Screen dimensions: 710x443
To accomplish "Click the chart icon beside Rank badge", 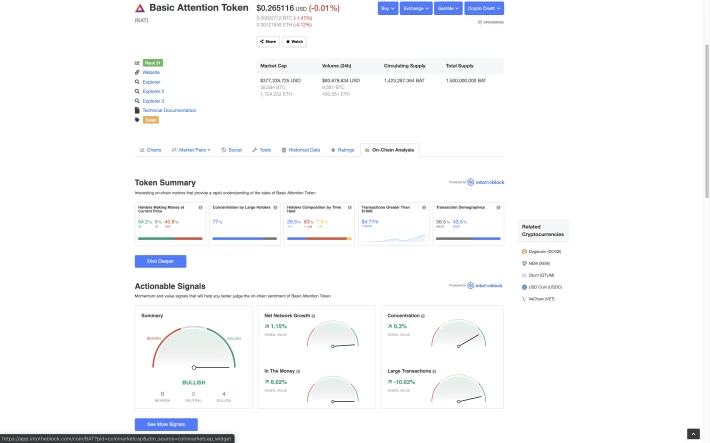I will tap(137, 63).
